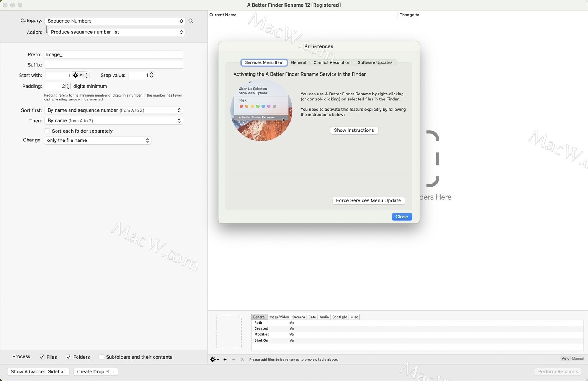Check Sort each folder separately
This screenshot has width=588, height=381.
pos(47,131)
